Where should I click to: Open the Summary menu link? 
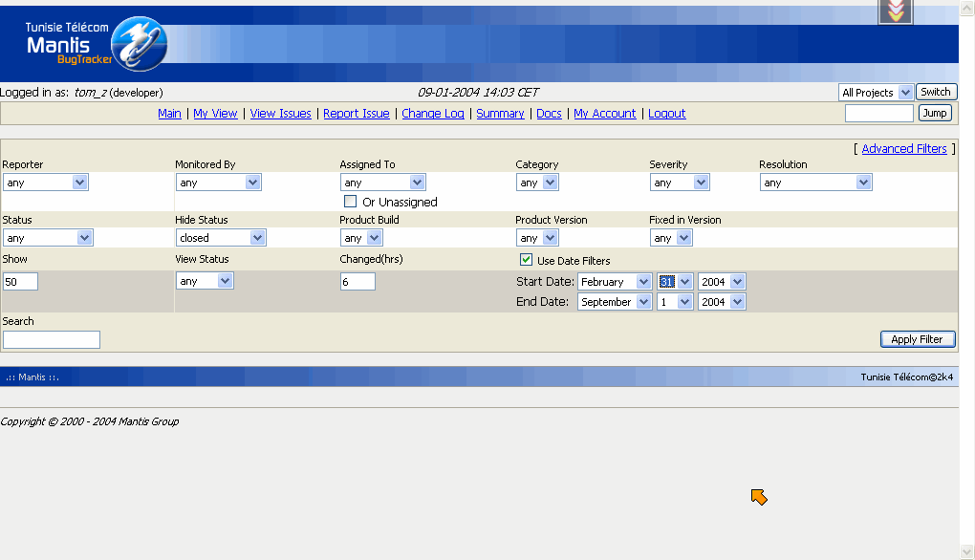[500, 114]
